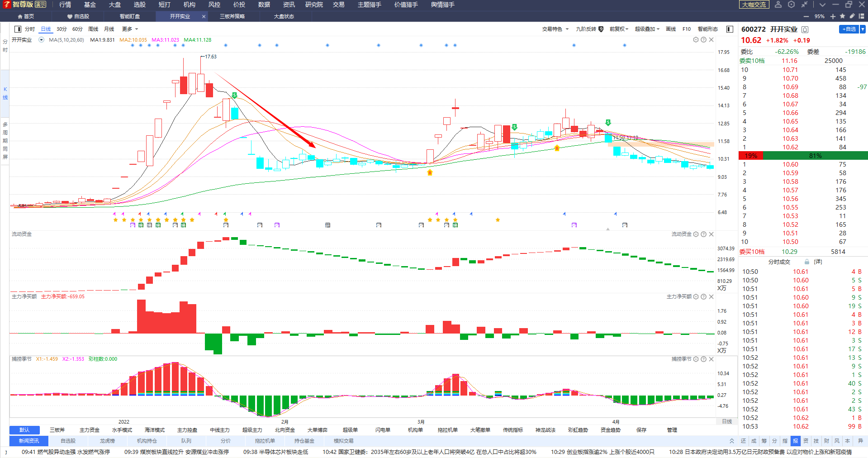Click the 大咖交流 button
Screen dimensions: 868x458
(754, 5)
